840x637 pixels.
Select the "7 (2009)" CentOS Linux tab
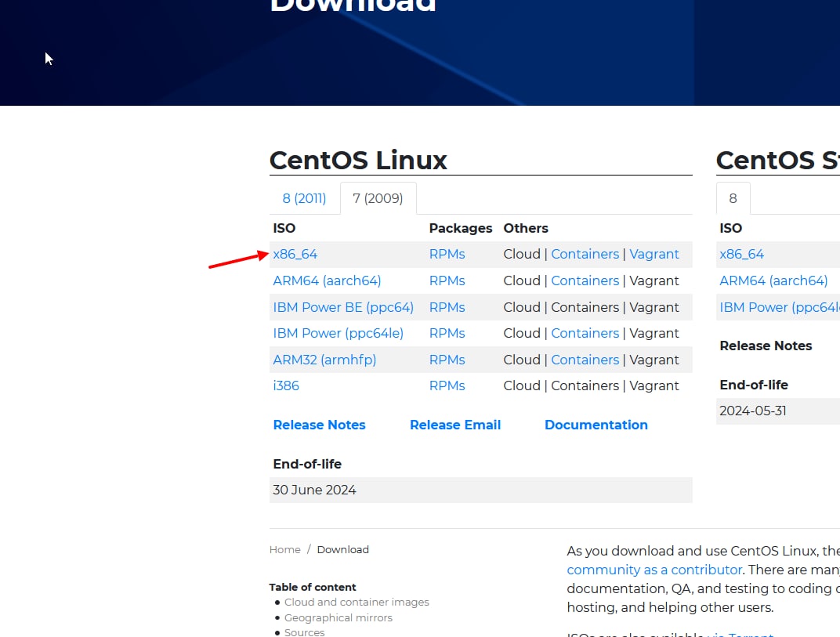pyautogui.click(x=378, y=198)
